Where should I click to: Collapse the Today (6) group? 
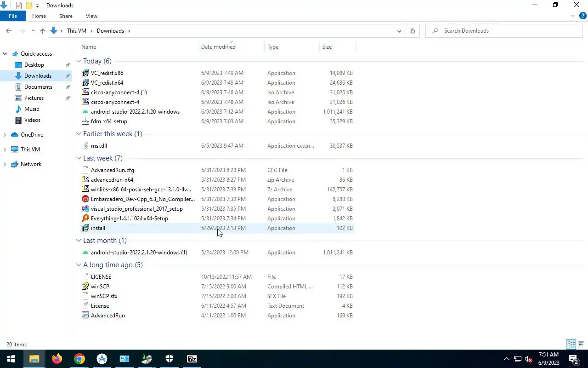coord(79,61)
